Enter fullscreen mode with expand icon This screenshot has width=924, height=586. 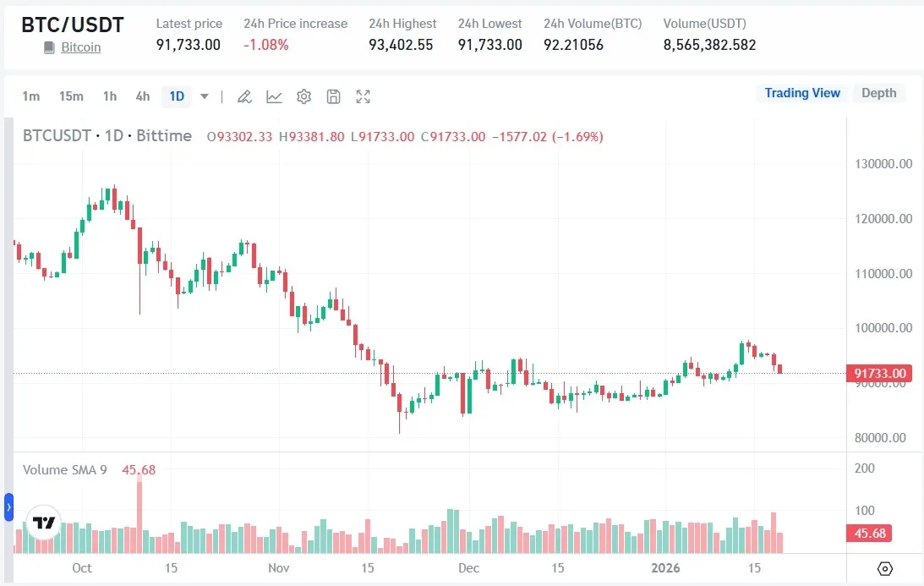pyautogui.click(x=363, y=96)
